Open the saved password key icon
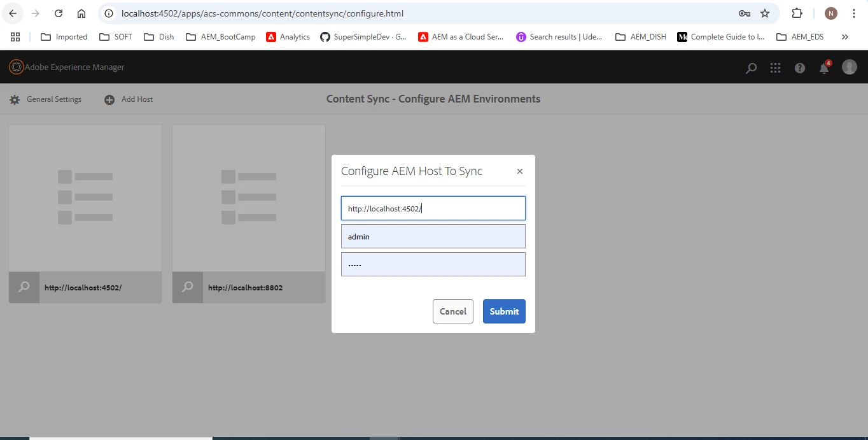Image resolution: width=868 pixels, height=440 pixels. point(744,13)
